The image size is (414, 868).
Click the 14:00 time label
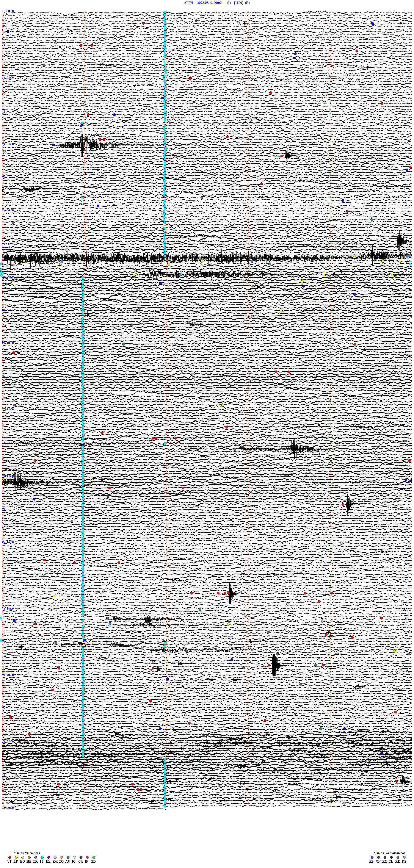(10, 476)
